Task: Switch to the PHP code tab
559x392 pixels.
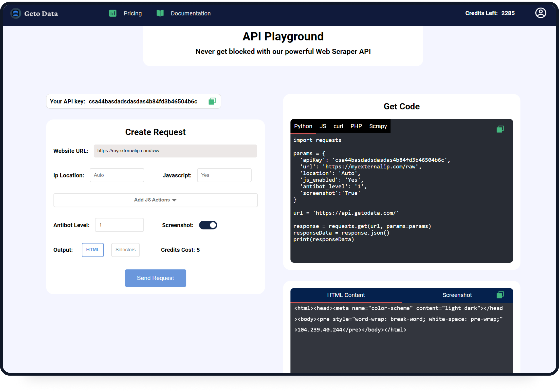Action: point(356,126)
